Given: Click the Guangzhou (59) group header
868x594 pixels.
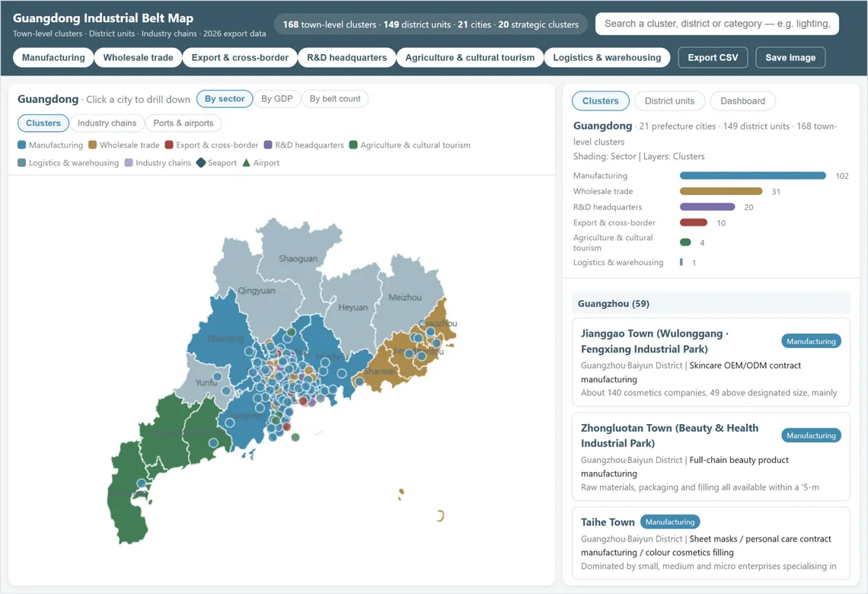Looking at the screenshot, I should coord(711,303).
